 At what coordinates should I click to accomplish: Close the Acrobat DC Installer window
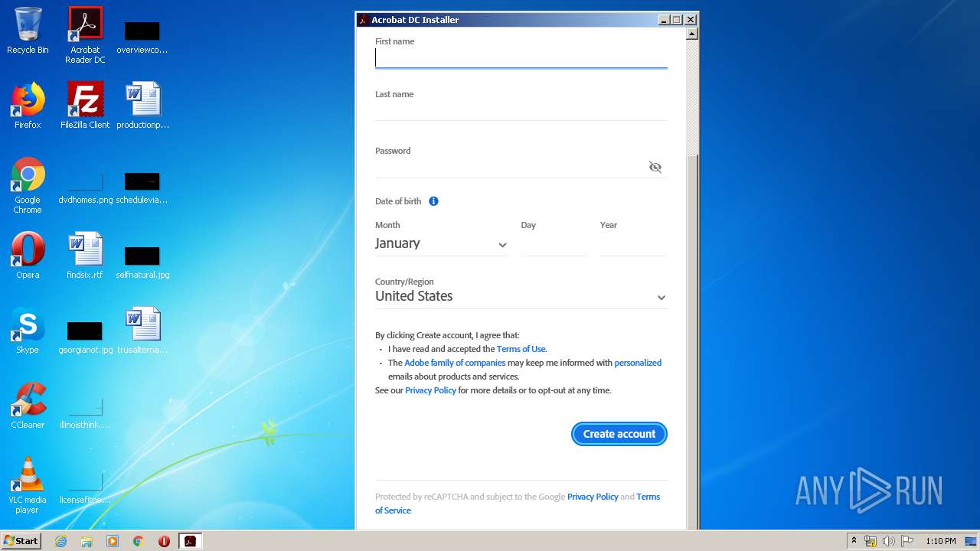click(690, 20)
